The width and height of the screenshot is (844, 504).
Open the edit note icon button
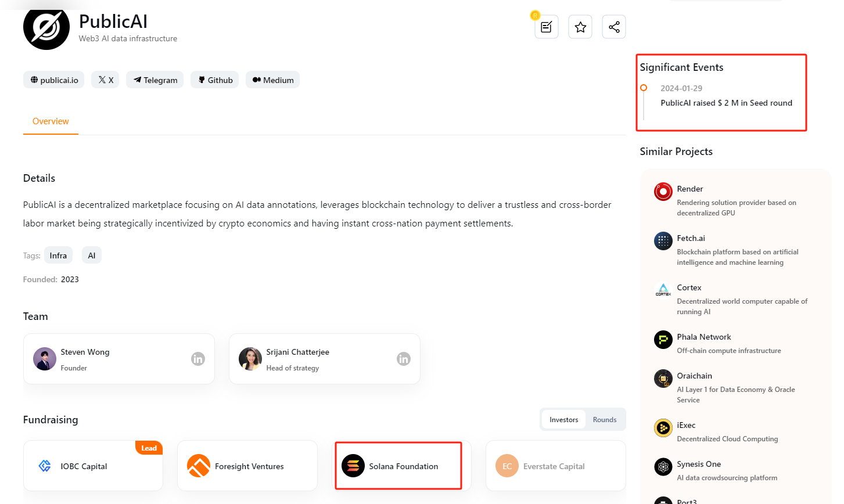click(x=547, y=27)
